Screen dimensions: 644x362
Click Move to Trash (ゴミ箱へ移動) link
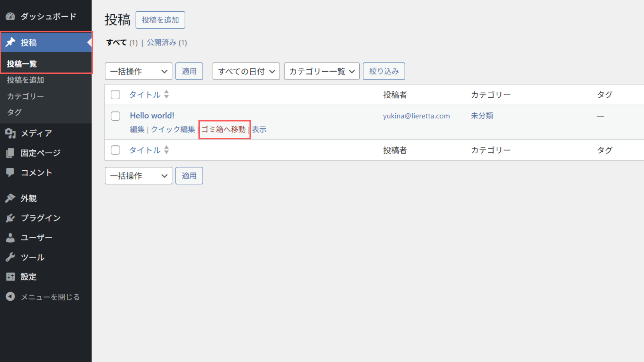tap(224, 130)
